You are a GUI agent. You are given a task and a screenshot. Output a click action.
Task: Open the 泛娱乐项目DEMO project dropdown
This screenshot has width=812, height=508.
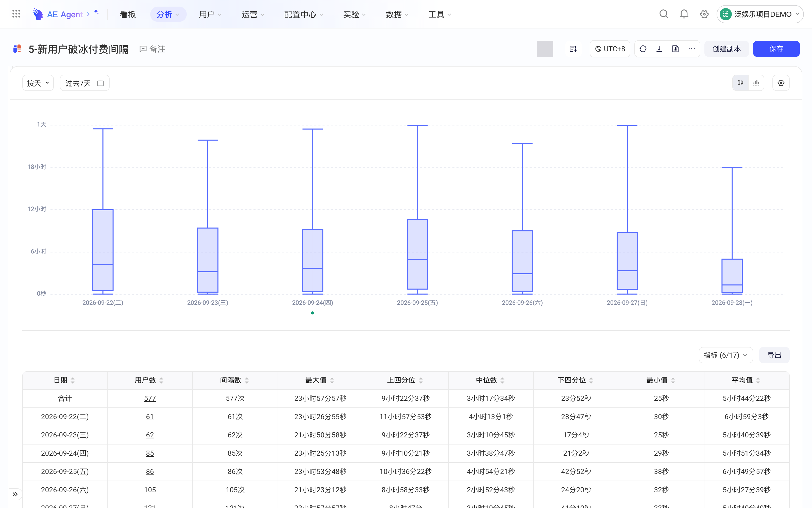(x=760, y=14)
